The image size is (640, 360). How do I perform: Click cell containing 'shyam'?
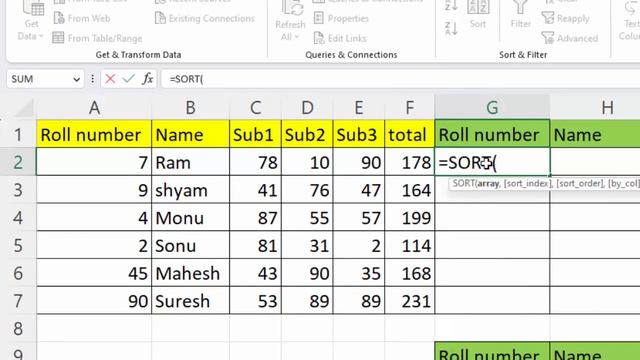pyautogui.click(x=191, y=190)
